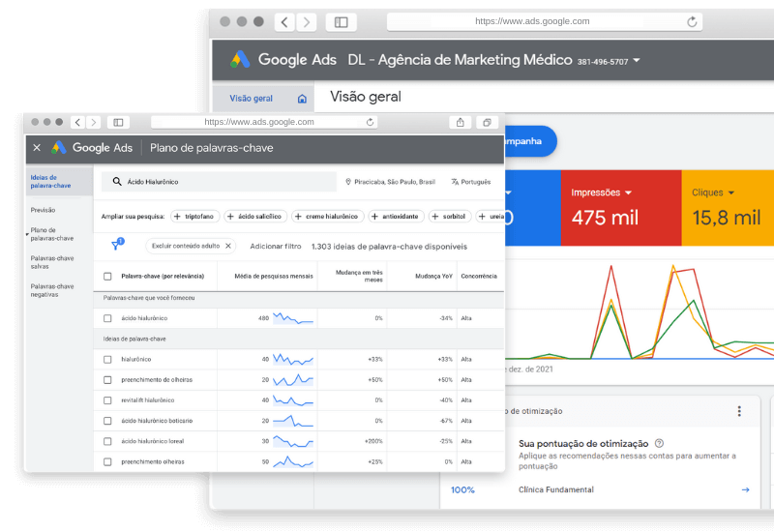The width and height of the screenshot is (774, 532).
Task: Check the ácido hialurônico keyword row
Action: [x=107, y=318]
